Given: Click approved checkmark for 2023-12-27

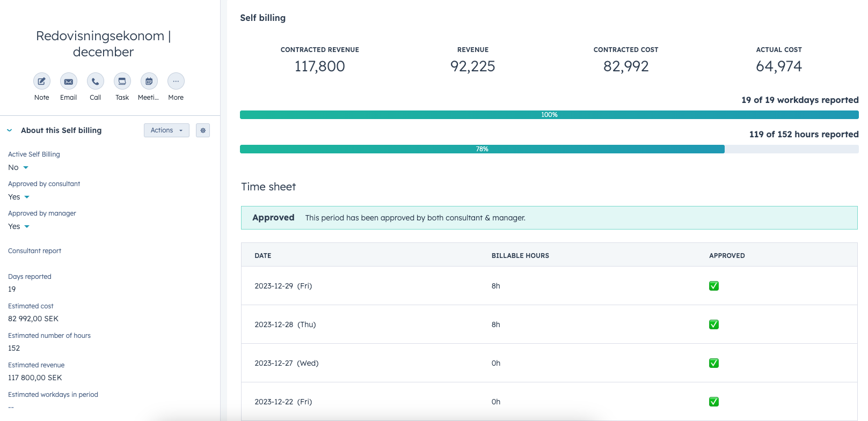Looking at the screenshot, I should point(714,363).
